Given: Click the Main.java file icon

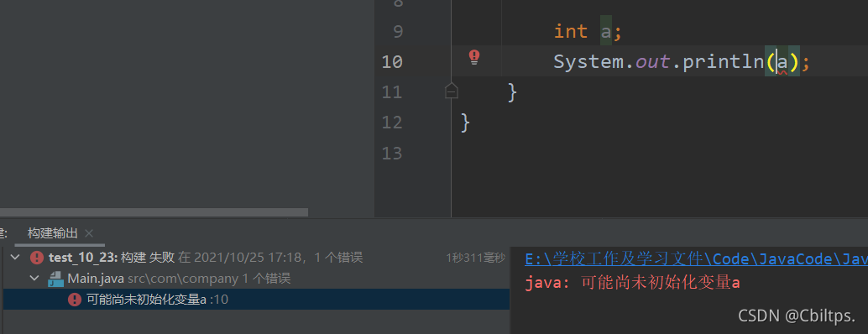Looking at the screenshot, I should coord(56,279).
